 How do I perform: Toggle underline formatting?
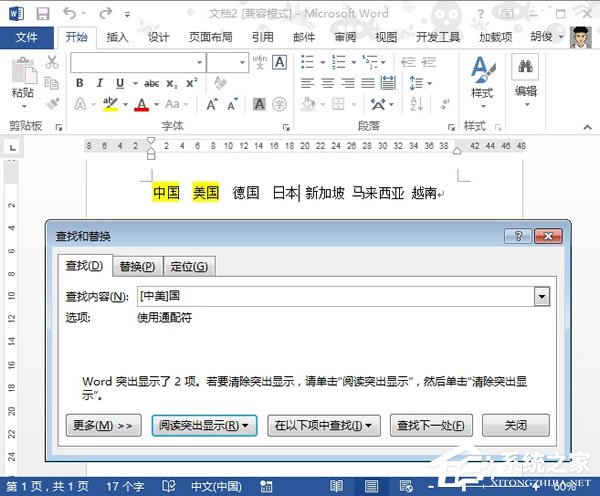tap(120, 83)
